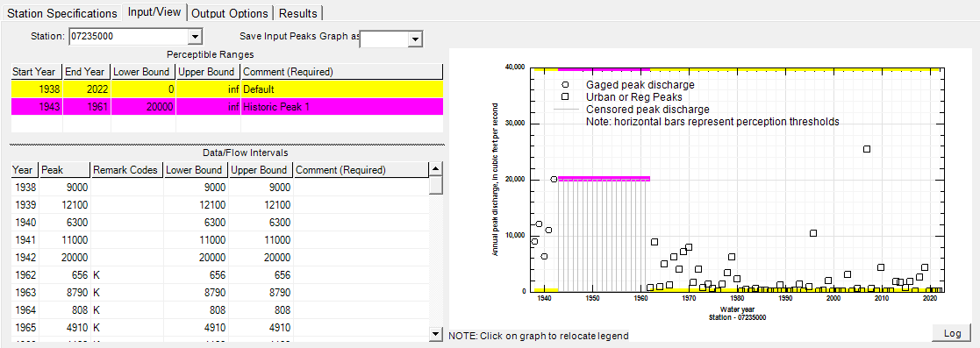Click the scroll down arrow of data table

point(436,334)
